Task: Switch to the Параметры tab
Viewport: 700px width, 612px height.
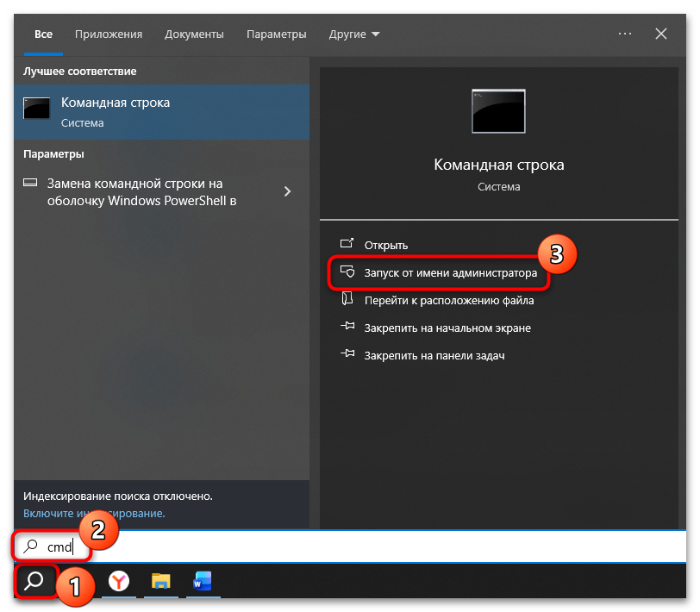Action: 276,34
